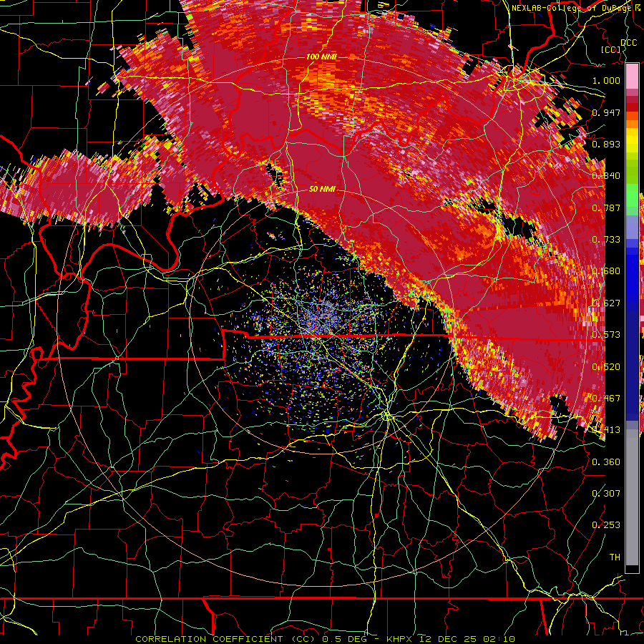This screenshot has width=644, height=644.
Task: Click the 1.000 value on the color scale
Action: [606, 80]
